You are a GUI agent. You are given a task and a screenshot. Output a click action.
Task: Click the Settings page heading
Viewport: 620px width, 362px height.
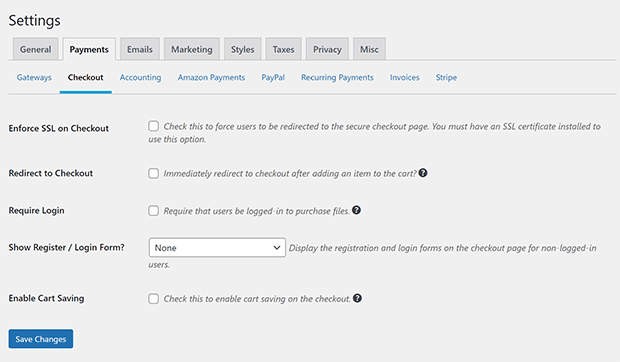pos(34,21)
